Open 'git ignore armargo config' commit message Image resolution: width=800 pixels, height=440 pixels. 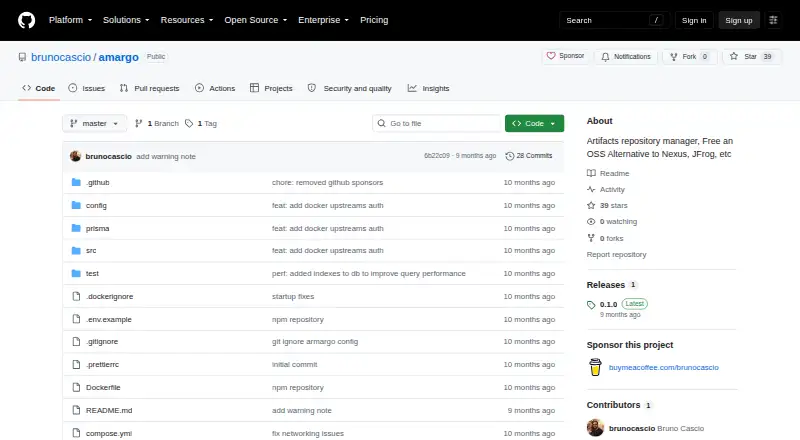point(315,341)
